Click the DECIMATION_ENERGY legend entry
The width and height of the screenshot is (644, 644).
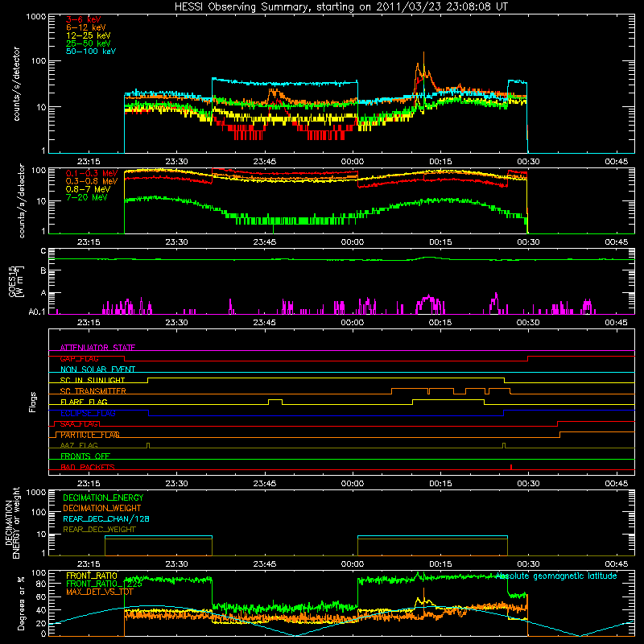(x=103, y=497)
